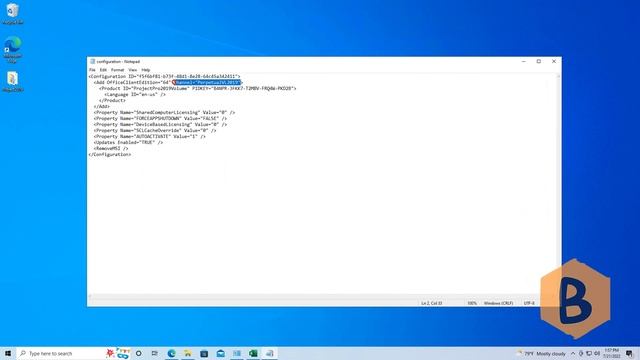
Task: Open the weather widget showing Mostly cloudy
Action: tap(541, 354)
